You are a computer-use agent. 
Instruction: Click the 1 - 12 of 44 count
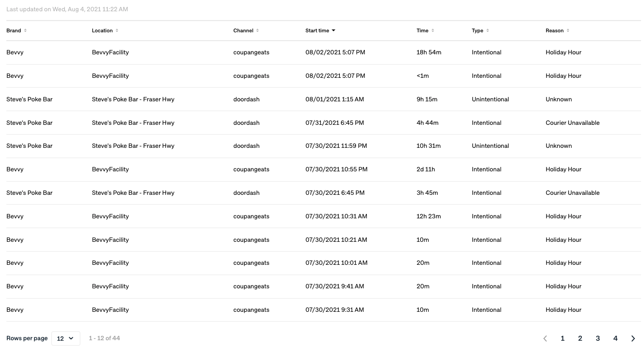coord(104,338)
